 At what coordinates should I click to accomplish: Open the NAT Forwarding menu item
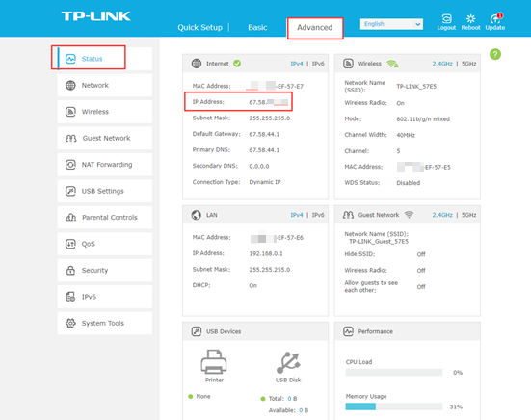coord(105,165)
